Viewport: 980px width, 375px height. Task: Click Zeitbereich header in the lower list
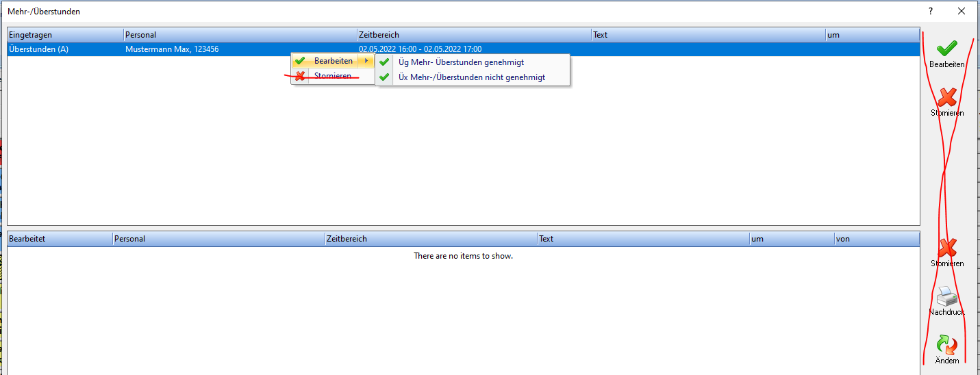click(x=431, y=239)
